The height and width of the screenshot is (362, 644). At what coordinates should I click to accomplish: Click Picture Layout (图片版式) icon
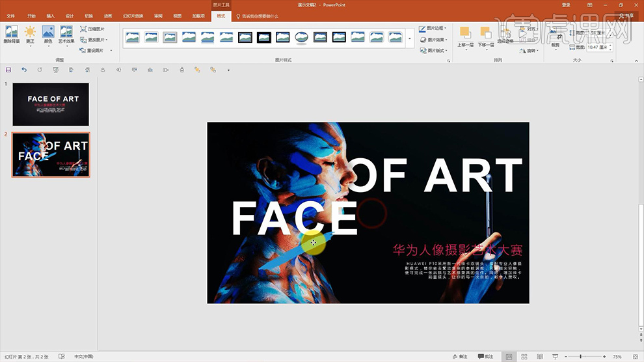[423, 51]
